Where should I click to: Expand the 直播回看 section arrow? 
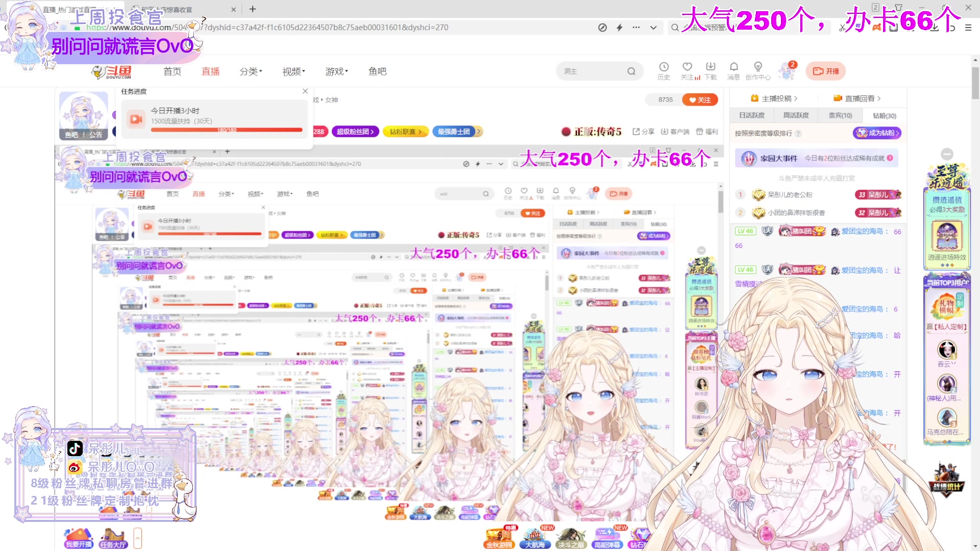click(x=879, y=98)
